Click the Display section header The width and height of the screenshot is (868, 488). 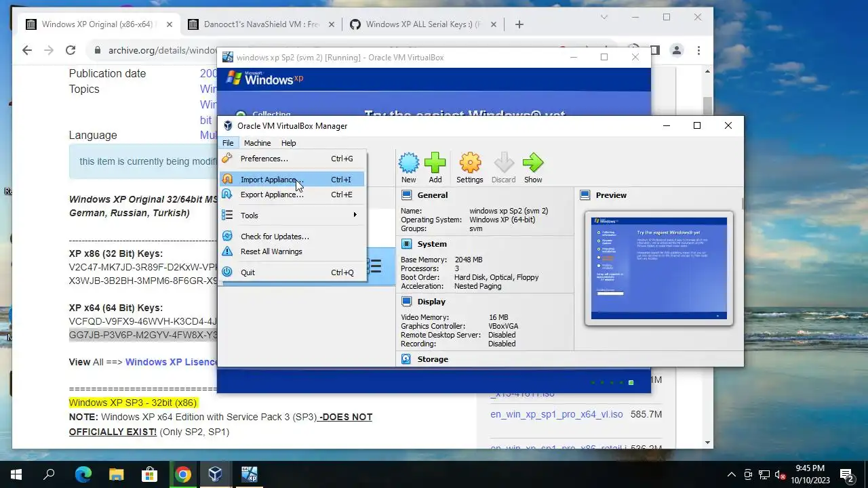click(431, 302)
